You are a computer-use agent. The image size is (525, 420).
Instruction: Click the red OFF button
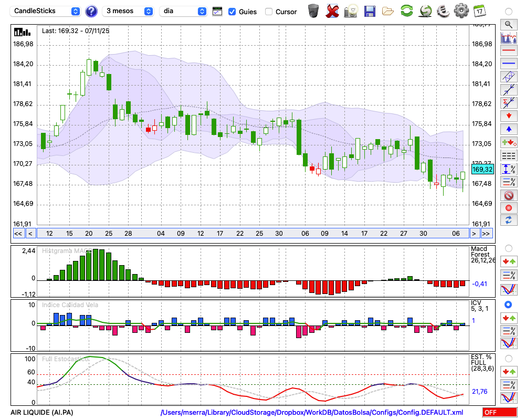pos(500,413)
